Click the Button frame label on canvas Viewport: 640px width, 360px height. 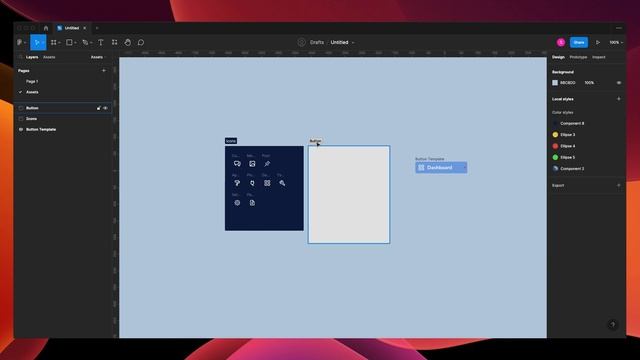pyautogui.click(x=315, y=141)
